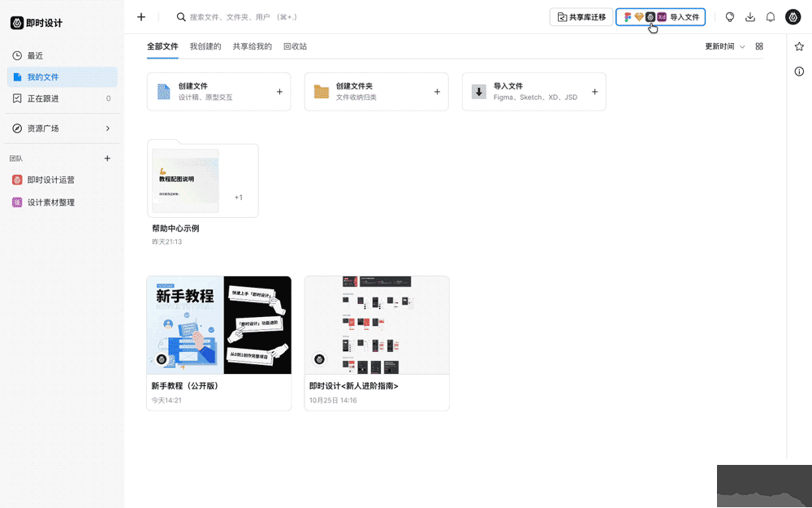Open the 新手教程（公开版）file thumbnail

point(218,325)
